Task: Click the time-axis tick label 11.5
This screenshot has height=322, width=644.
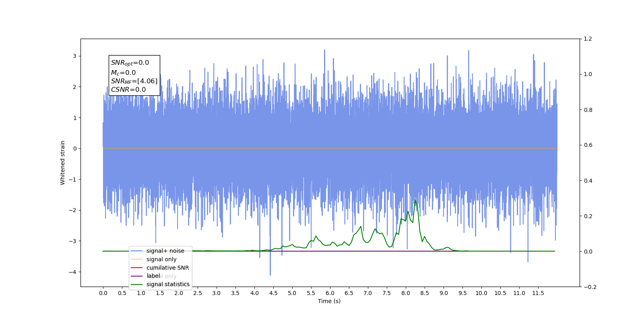Action: [538, 293]
